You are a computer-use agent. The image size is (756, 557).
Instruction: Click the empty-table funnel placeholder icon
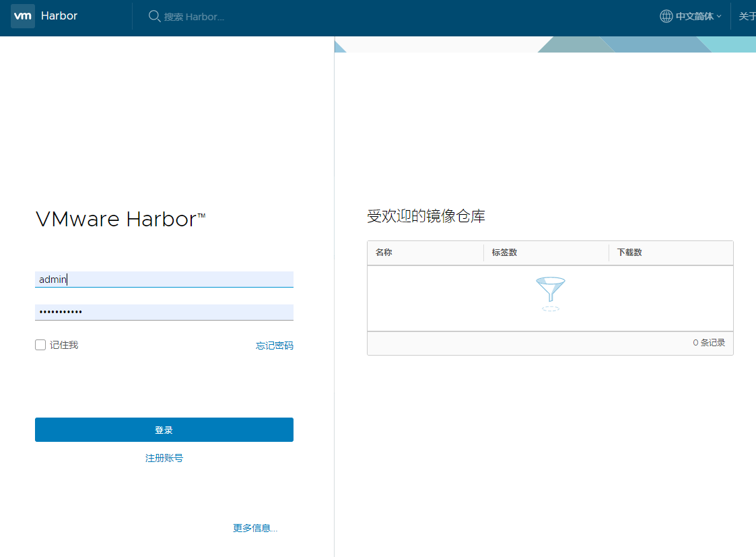click(x=550, y=294)
